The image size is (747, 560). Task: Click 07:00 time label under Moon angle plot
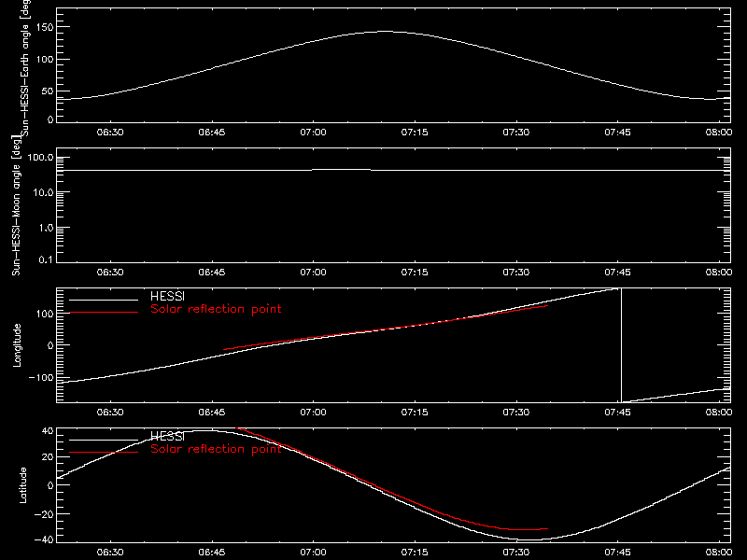tap(313, 273)
